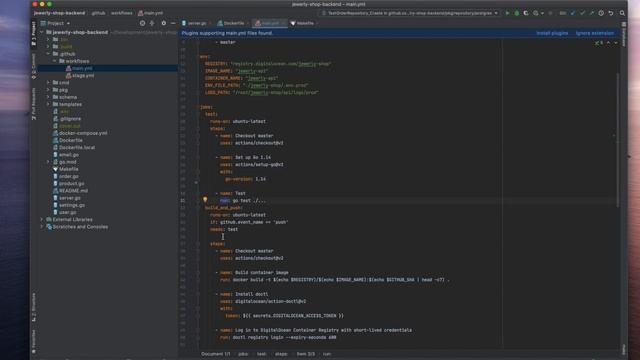Hide the Project panel with minus icon
This screenshot has height=360, width=640.
click(173, 23)
